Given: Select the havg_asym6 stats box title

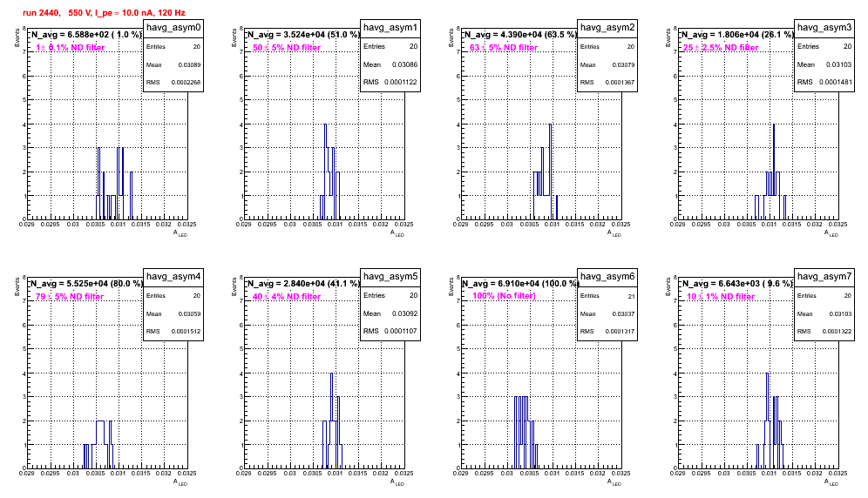Looking at the screenshot, I should [607, 277].
